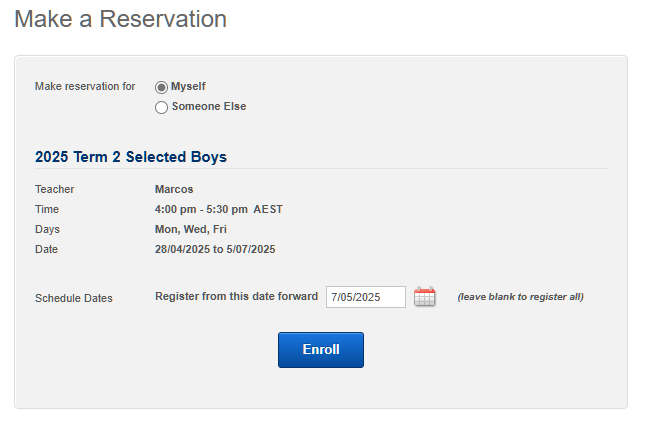Click the teacher name Marcos
The image size is (646, 421).
tap(174, 189)
